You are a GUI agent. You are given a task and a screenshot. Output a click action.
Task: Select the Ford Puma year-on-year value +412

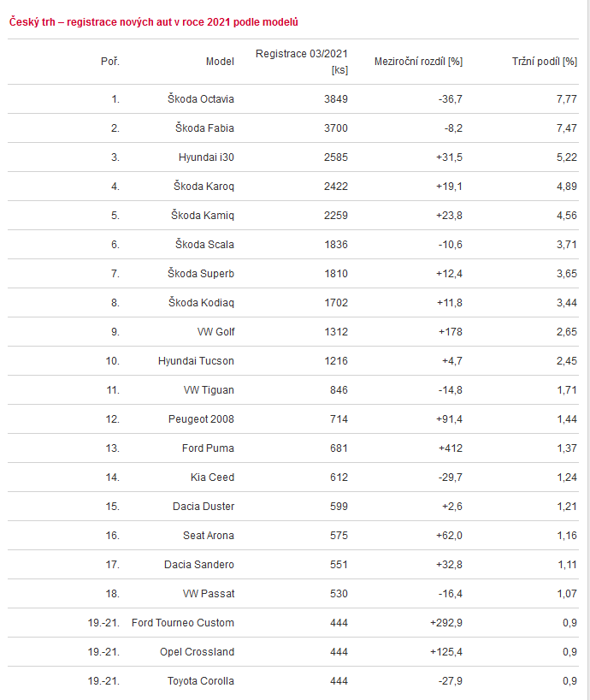(450, 448)
